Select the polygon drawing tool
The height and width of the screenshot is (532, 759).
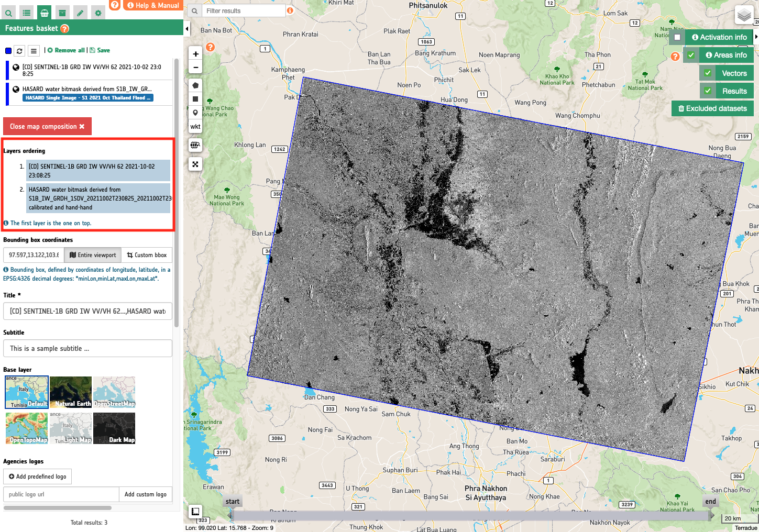[195, 85]
